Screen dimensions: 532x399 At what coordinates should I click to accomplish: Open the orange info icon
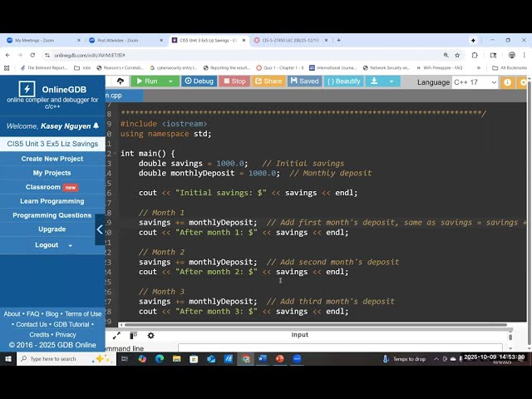[507, 82]
